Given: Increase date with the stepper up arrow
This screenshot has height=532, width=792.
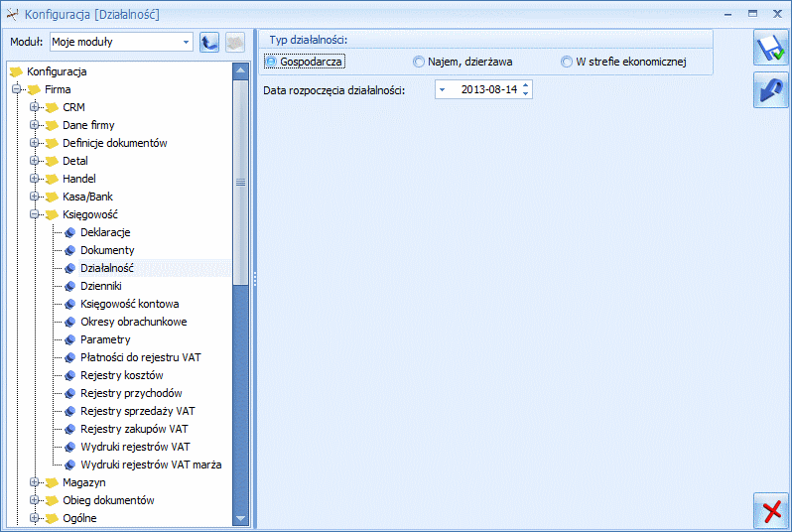Looking at the screenshot, I should [526, 85].
